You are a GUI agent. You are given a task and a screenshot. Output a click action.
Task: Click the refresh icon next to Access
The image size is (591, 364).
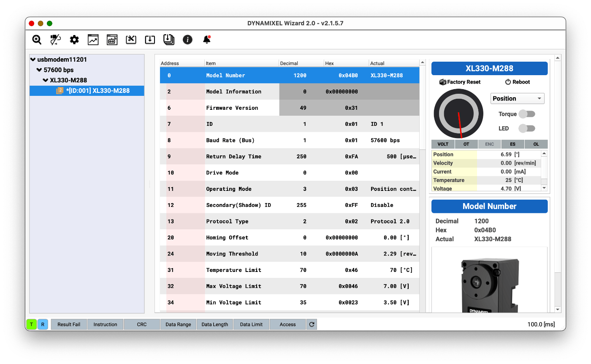point(312,324)
